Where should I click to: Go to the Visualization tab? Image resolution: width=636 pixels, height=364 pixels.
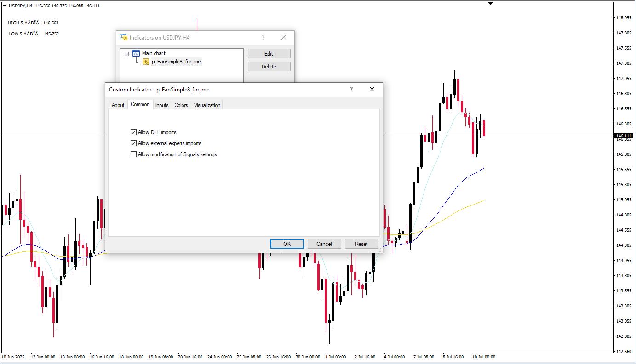click(x=207, y=105)
